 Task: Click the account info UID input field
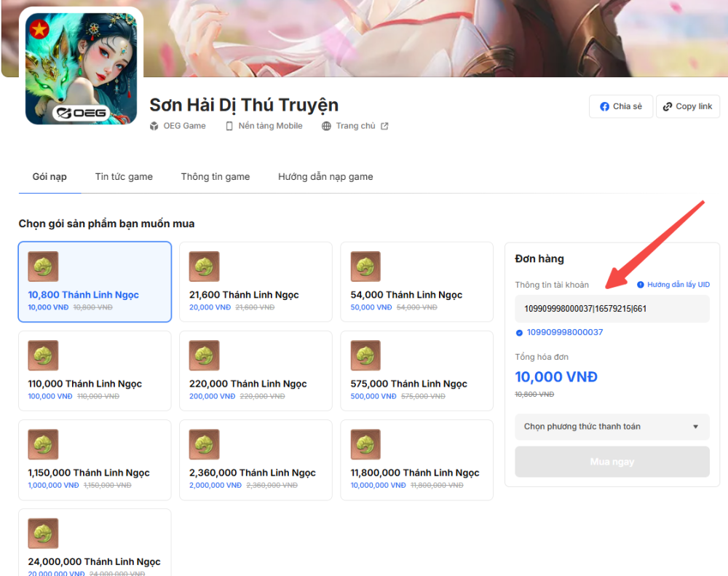point(612,309)
